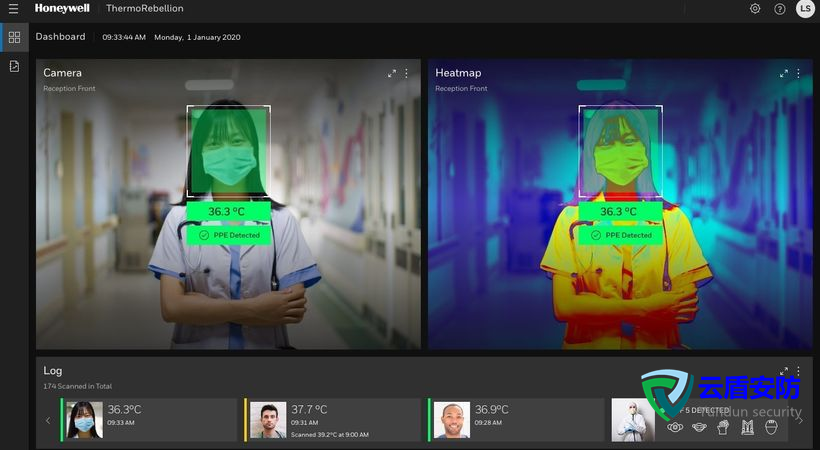Screen dimensions: 820x450
Task: Click the PPE Detected badge in Camera view
Action: pyautogui.click(x=229, y=235)
